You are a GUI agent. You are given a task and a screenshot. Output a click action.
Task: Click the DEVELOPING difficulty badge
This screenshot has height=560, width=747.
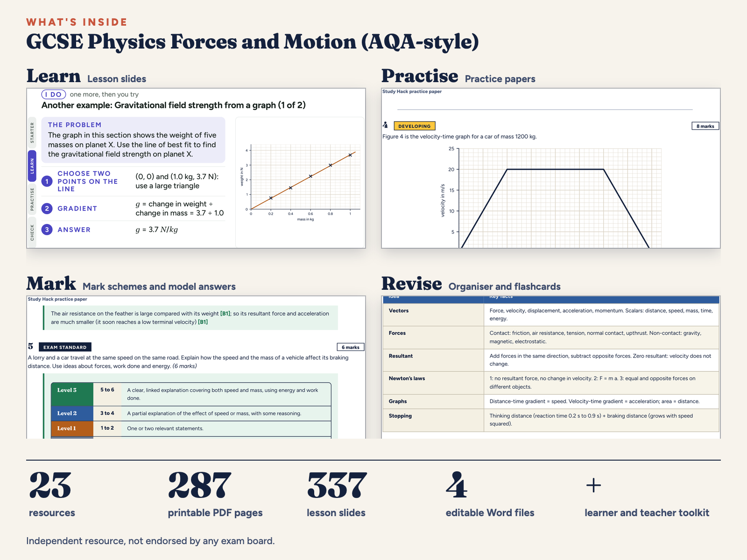pyautogui.click(x=415, y=126)
